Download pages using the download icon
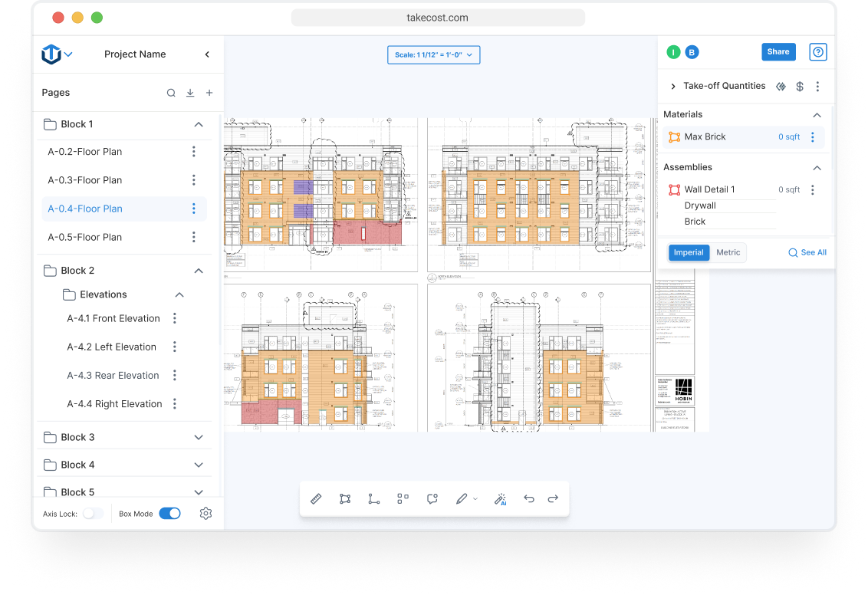The image size is (868, 595). 190,93
